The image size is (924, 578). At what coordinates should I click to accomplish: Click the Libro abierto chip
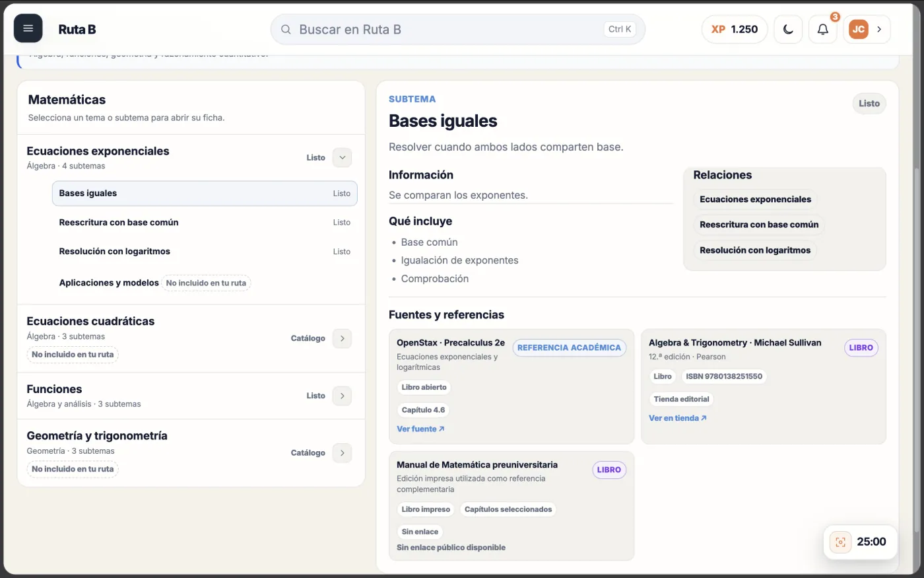tap(424, 388)
